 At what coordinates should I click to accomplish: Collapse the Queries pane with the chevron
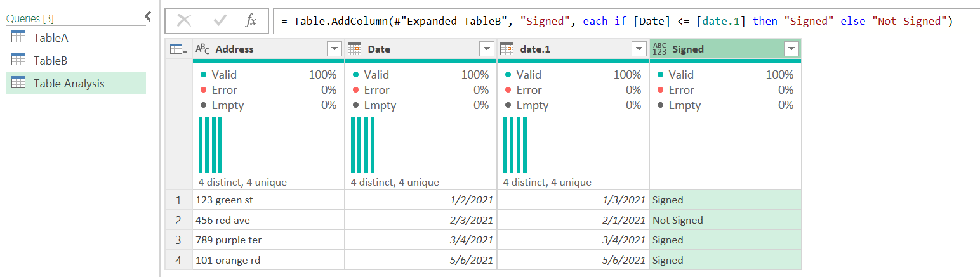pos(147,16)
